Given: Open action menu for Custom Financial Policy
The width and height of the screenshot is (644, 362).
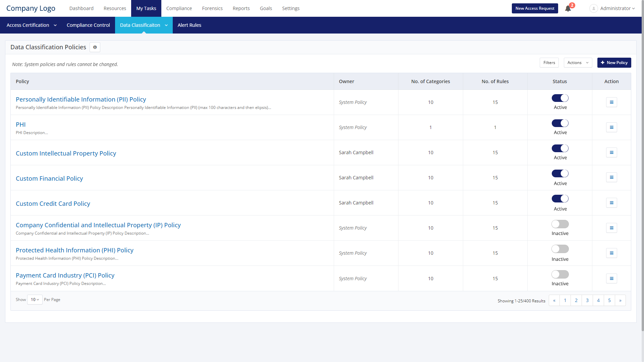Looking at the screenshot, I should point(611,177).
